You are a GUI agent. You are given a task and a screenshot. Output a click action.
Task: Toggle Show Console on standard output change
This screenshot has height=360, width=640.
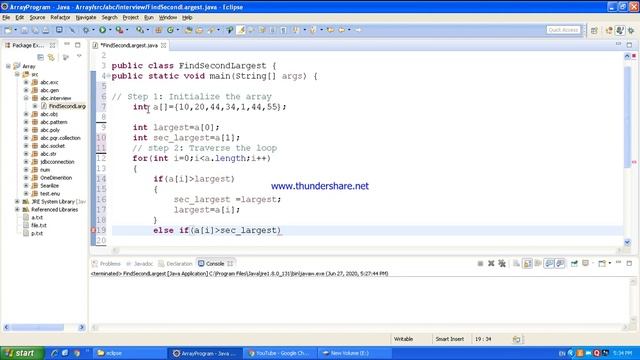[x=549, y=264]
